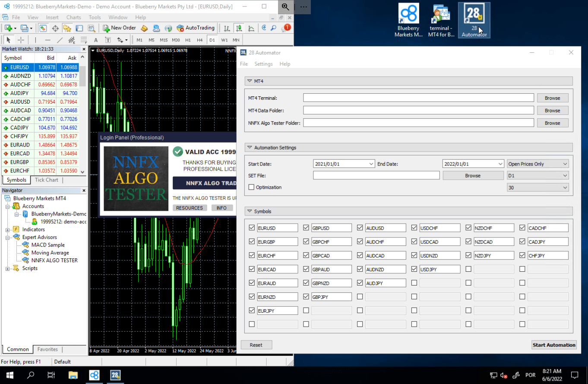
Task: Click Browse next to MT4 Data Folder
Action: 552,111
